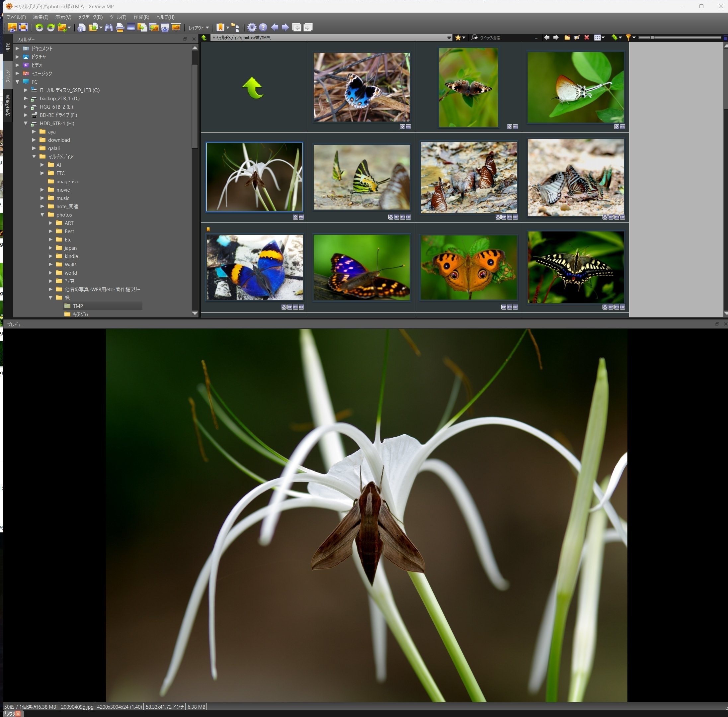Toggle the bookmark flag on the blue butterfly thumbnail

[x=208, y=229]
